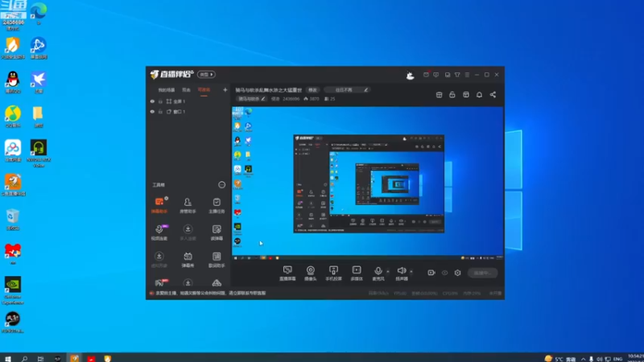This screenshot has width=644, height=362.
Task: Open the 房管助手 tool icon
Action: tap(188, 205)
